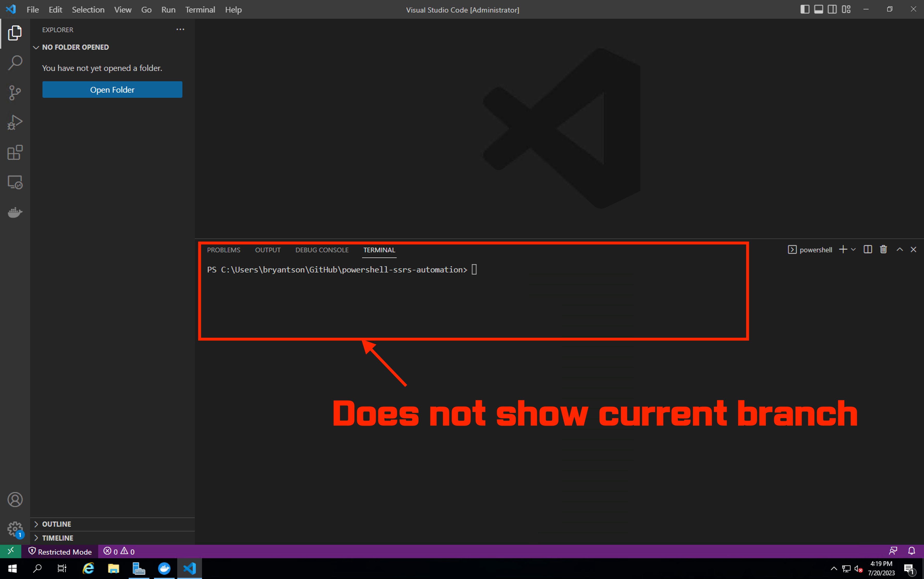Open the new terminal launch profile dropdown
The image size is (924, 579).
point(853,250)
